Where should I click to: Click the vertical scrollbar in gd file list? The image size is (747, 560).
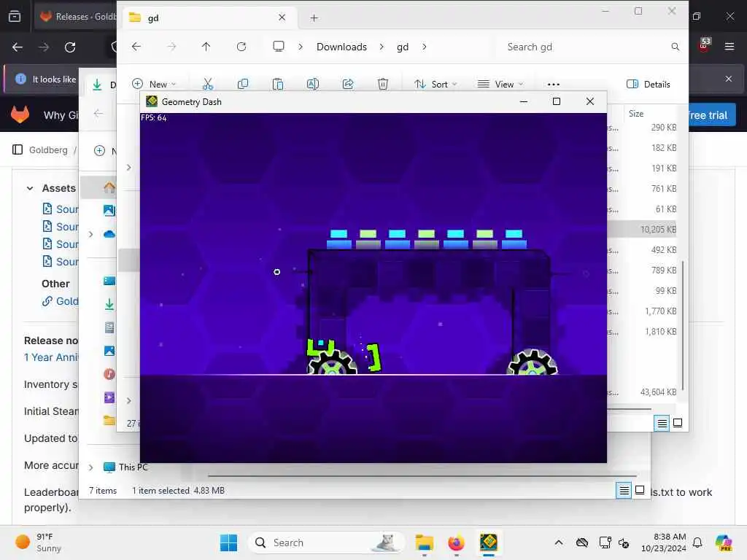[x=683, y=325]
